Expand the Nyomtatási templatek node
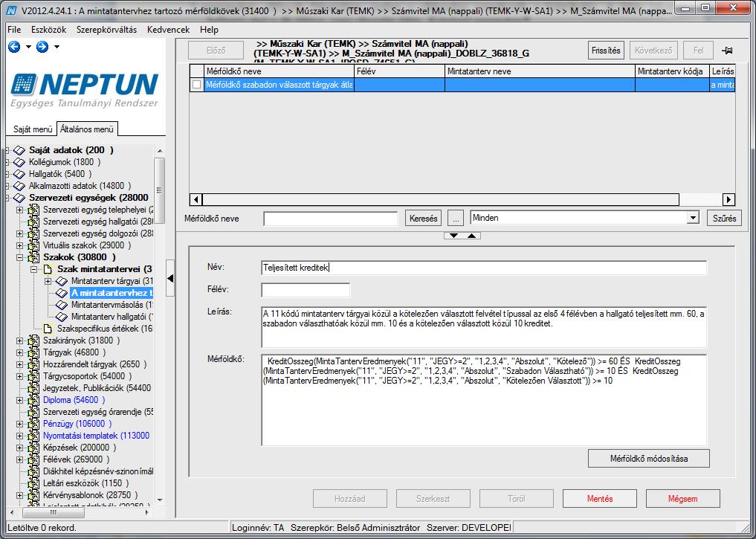This screenshot has width=756, height=539. pos(20,436)
